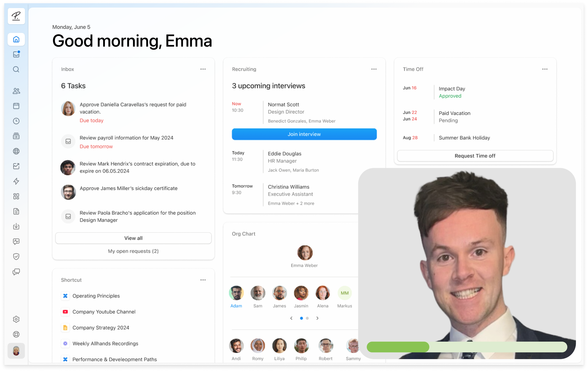Select the Apps grid icon in sidebar

coord(16,196)
